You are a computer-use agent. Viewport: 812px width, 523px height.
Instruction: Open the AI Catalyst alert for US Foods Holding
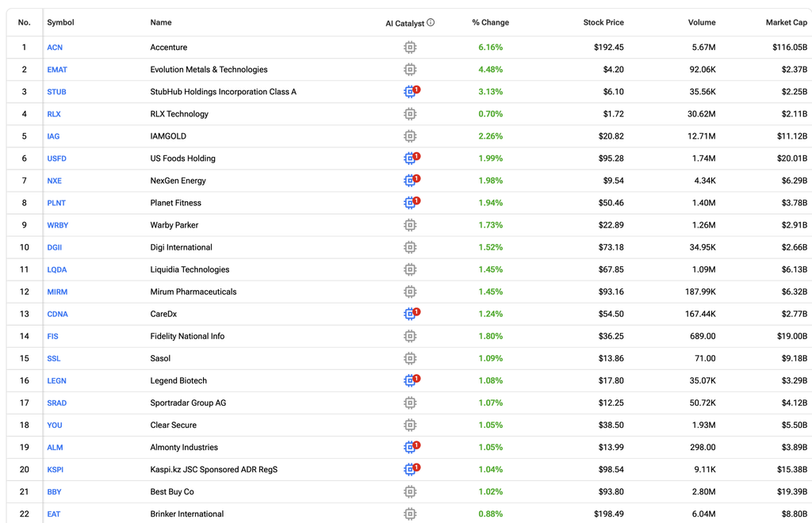coord(412,158)
